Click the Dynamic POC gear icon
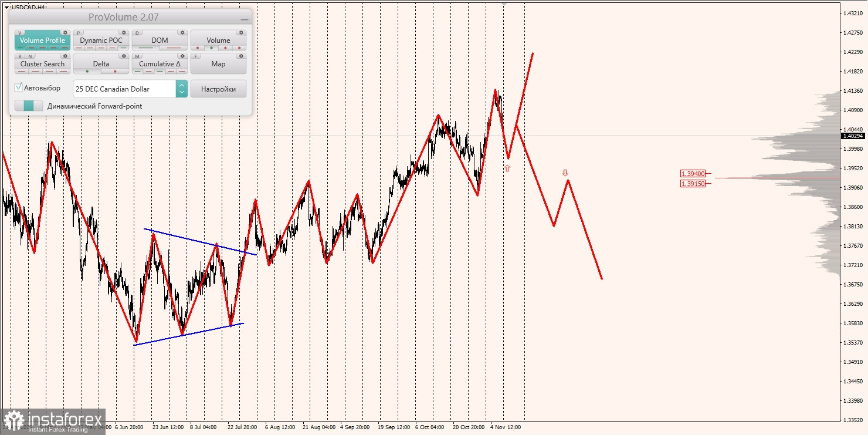Screen dimensions: 868x435 [x=124, y=33]
